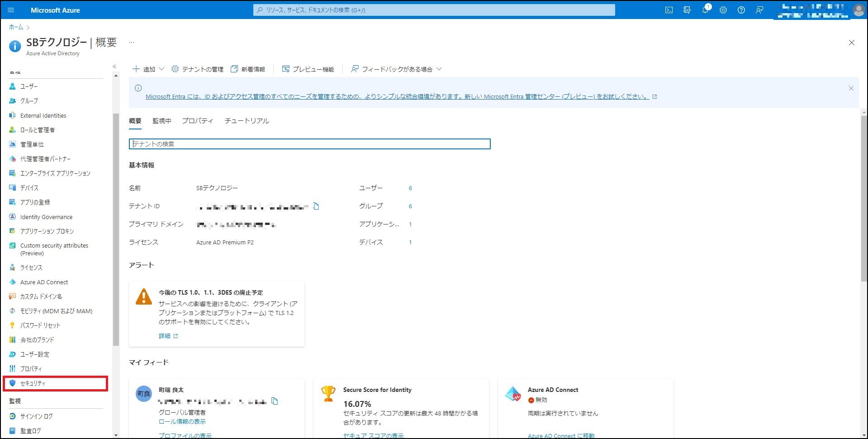Click テナントの管理 toolbar button

(x=198, y=69)
